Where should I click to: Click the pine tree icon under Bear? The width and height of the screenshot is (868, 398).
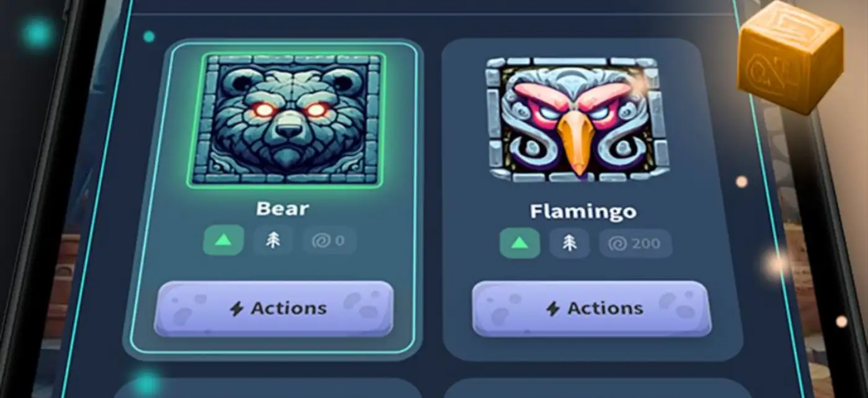pyautogui.click(x=273, y=241)
